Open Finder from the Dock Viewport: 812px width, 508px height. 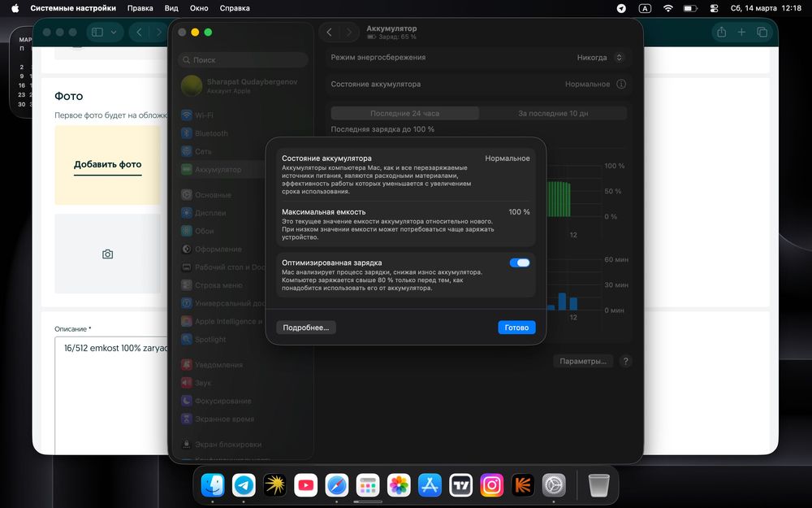[213, 485]
